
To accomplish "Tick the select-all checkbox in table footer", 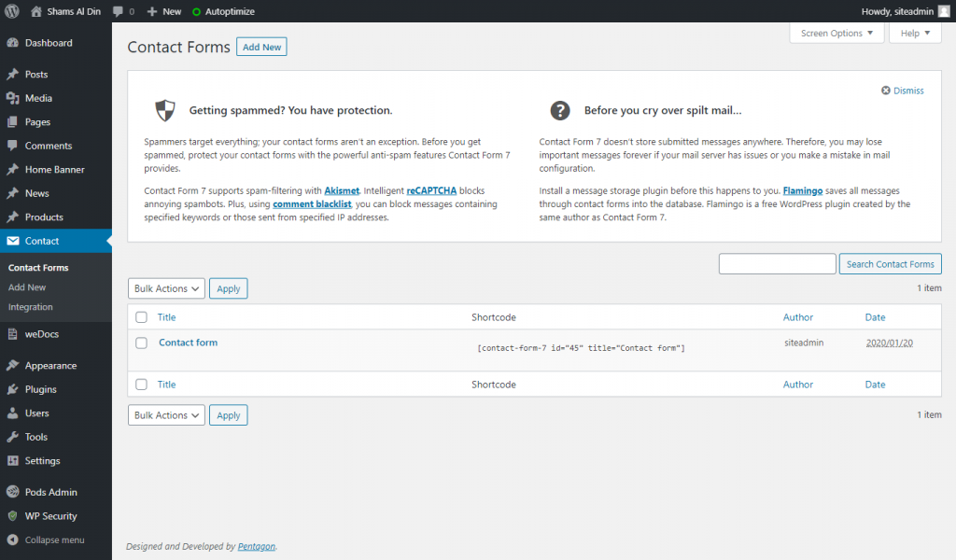I will pos(142,385).
